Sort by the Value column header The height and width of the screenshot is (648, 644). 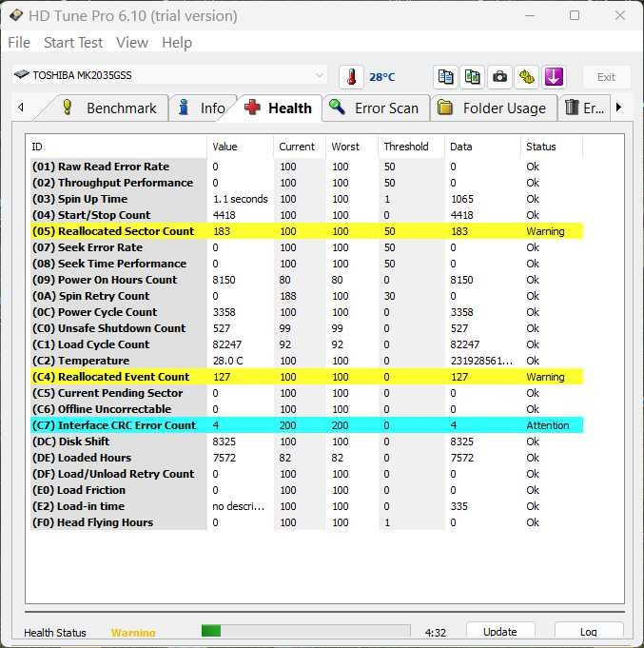click(x=240, y=147)
